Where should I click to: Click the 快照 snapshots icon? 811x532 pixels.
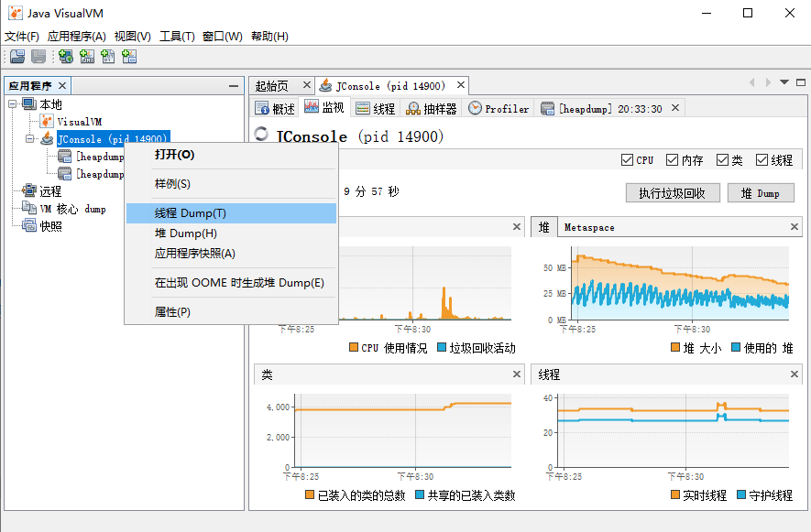pos(29,226)
